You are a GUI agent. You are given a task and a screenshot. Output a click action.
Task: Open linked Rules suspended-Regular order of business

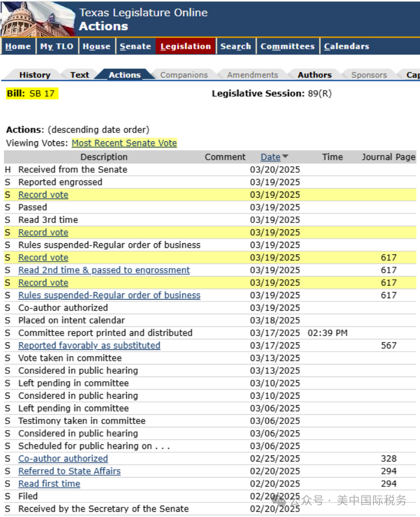(x=109, y=295)
